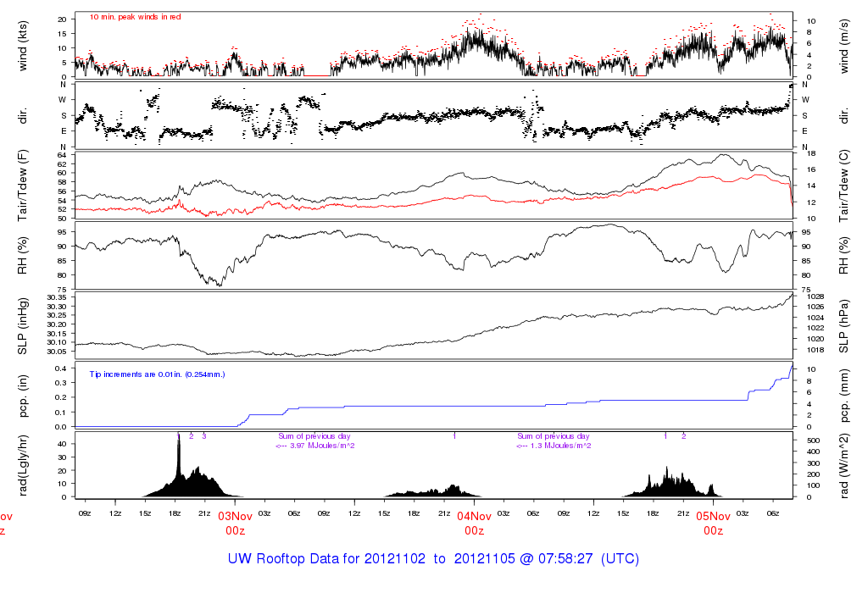Screen dimensions: 868x593
Task: Click the purple '3' marker above the radiation plot
Action: point(203,436)
